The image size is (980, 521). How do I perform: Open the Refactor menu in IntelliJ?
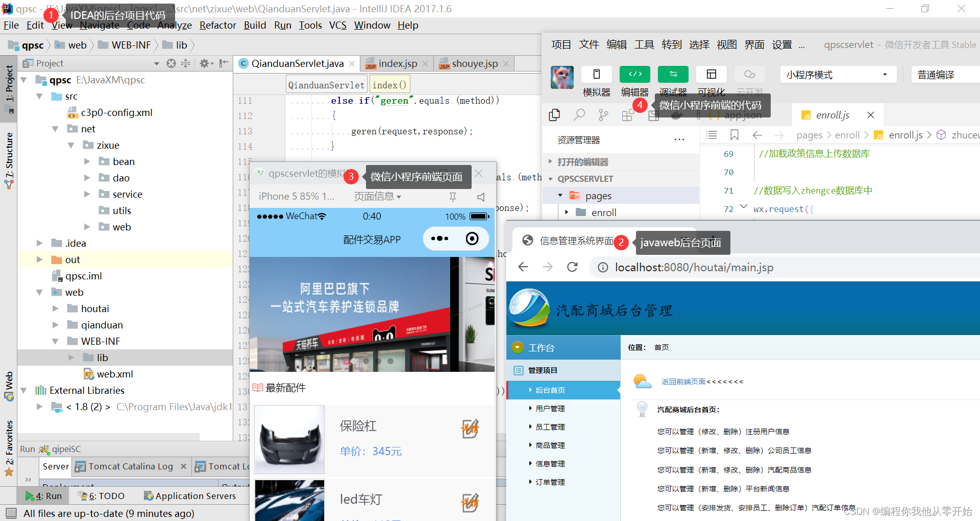(217, 25)
